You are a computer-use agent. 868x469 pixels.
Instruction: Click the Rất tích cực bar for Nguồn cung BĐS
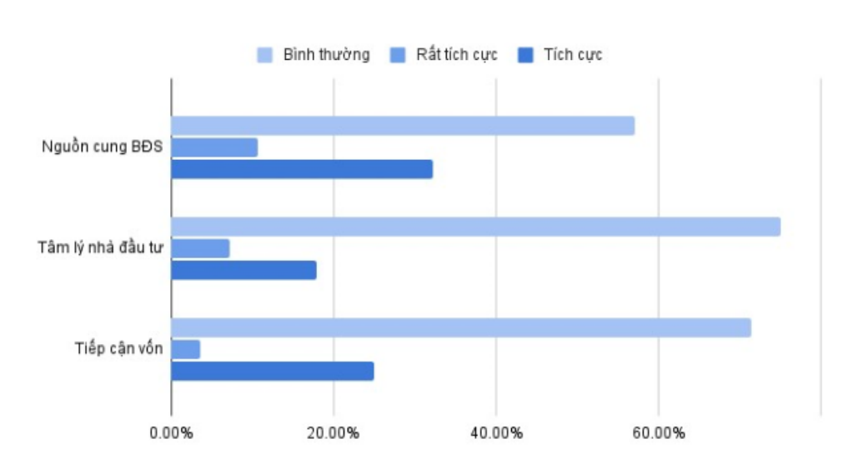coord(214,147)
